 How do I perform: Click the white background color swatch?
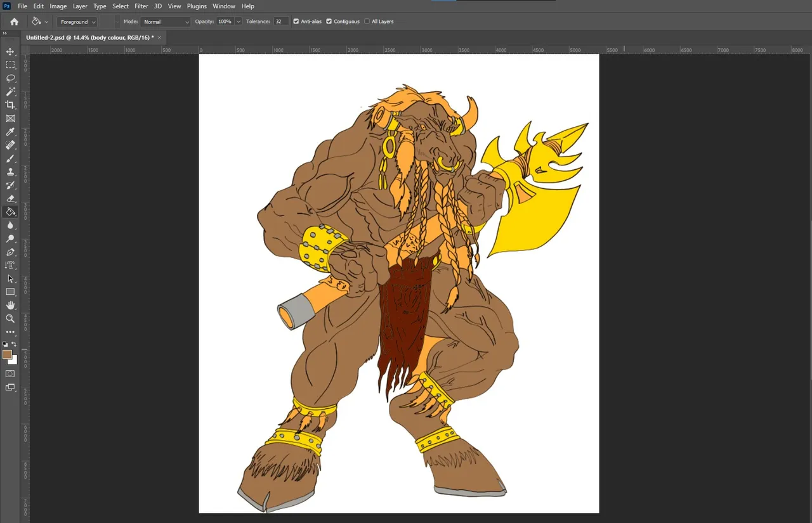pos(14,360)
